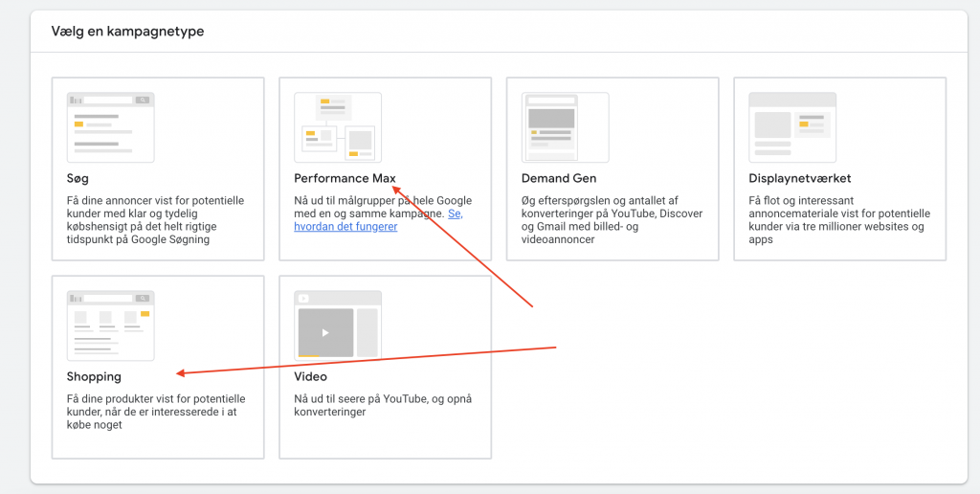
Task: Pick the Demand Gen title
Action: [x=559, y=178]
